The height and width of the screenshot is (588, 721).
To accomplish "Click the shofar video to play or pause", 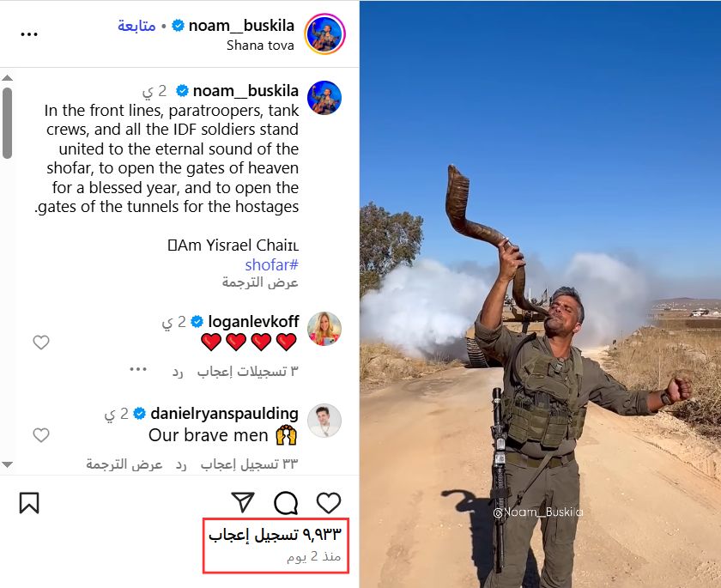I will click(x=540, y=294).
